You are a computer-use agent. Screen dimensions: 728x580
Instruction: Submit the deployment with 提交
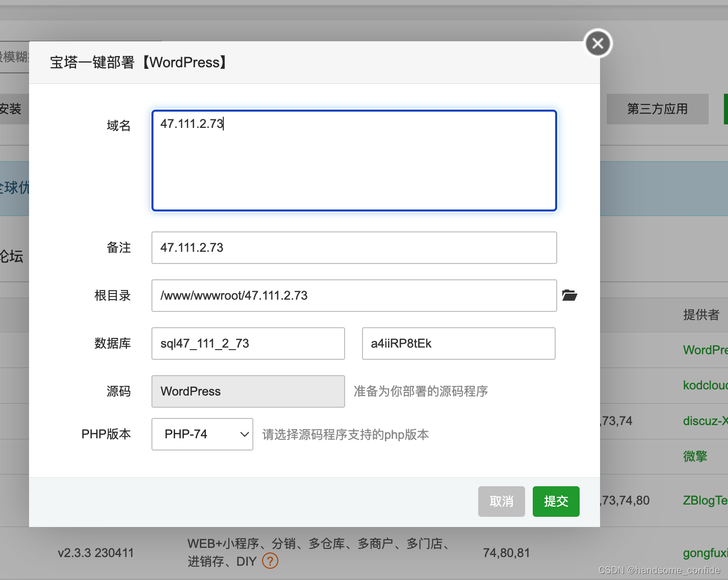(x=556, y=502)
